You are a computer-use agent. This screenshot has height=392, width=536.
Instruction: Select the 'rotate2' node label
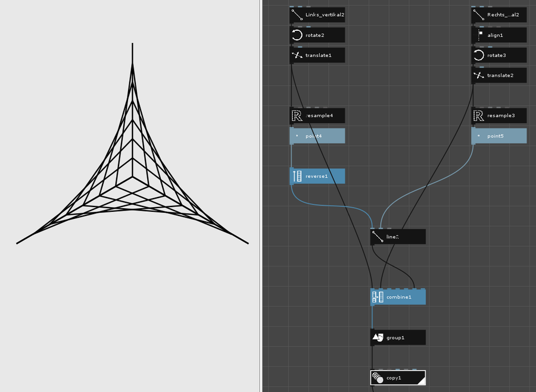point(315,35)
